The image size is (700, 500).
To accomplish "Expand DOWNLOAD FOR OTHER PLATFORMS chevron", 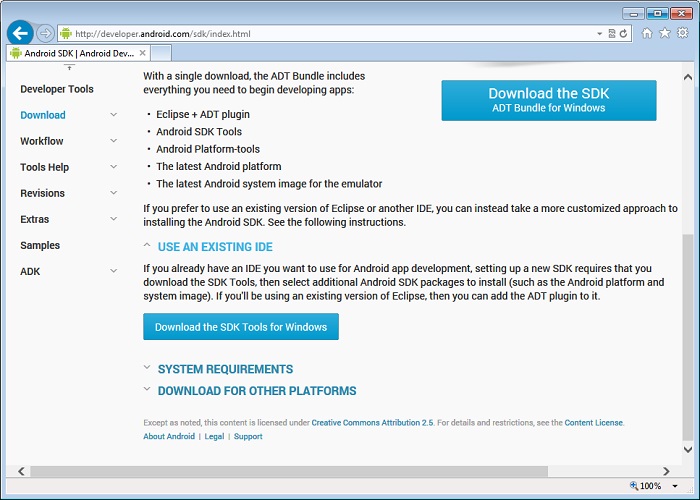I will [146, 389].
